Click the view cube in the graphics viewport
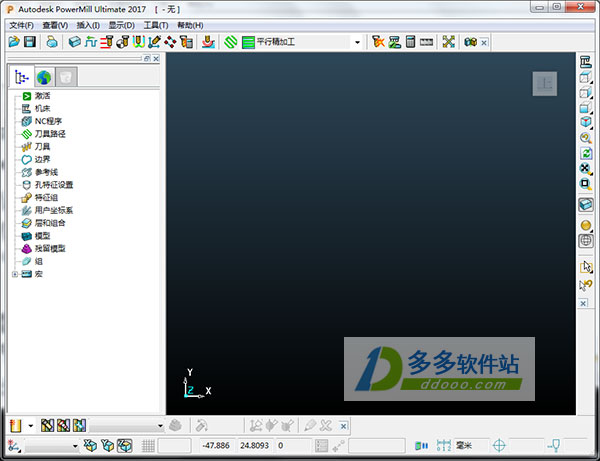Image resolution: width=600 pixels, height=461 pixels. pos(545,84)
